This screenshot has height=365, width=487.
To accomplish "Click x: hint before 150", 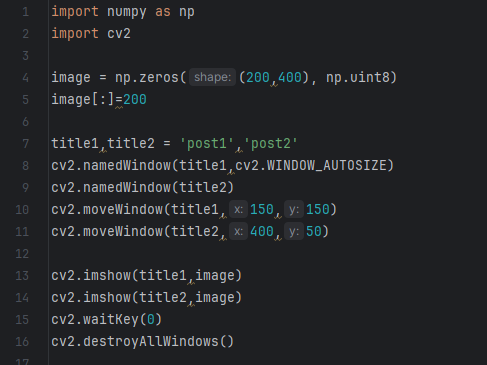I will coord(238,209).
